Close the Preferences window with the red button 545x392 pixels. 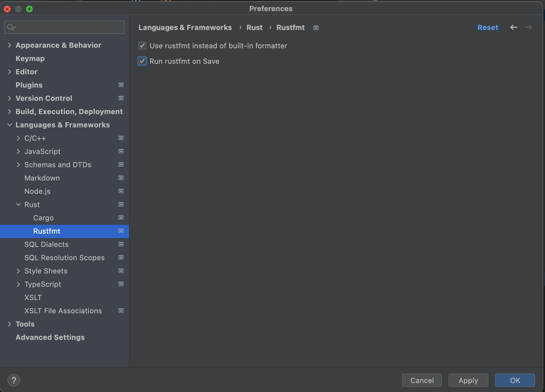pyautogui.click(x=7, y=9)
